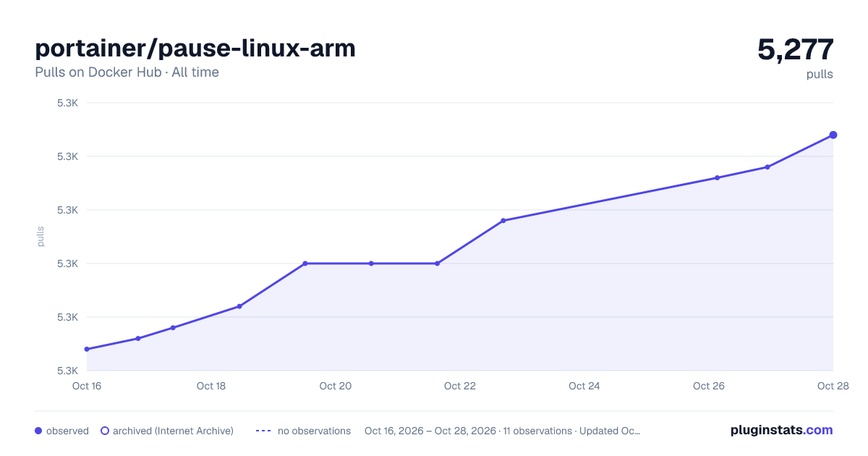Select the first data point on Oct 16

click(x=87, y=349)
